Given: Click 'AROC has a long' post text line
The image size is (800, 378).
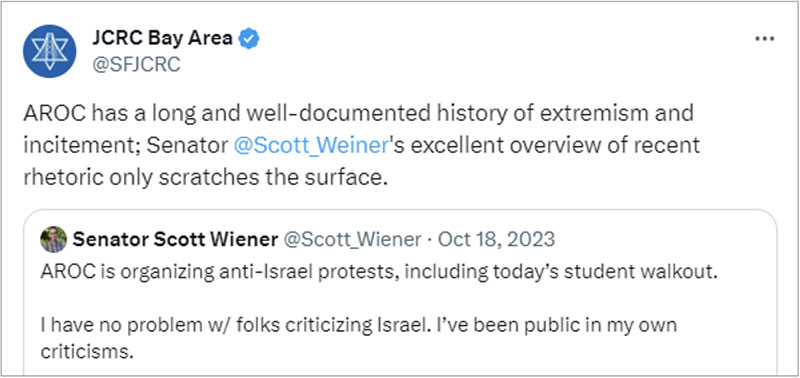Looking at the screenshot, I should click(358, 114).
